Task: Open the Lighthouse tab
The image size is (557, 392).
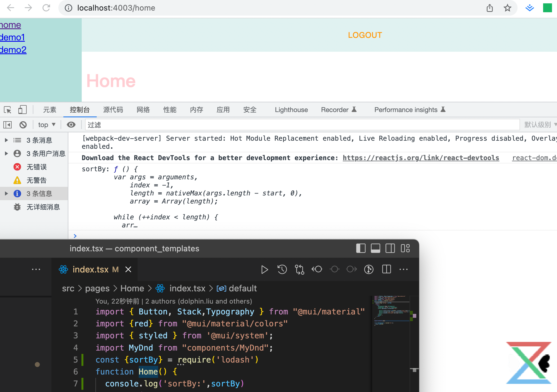Action: (x=291, y=110)
